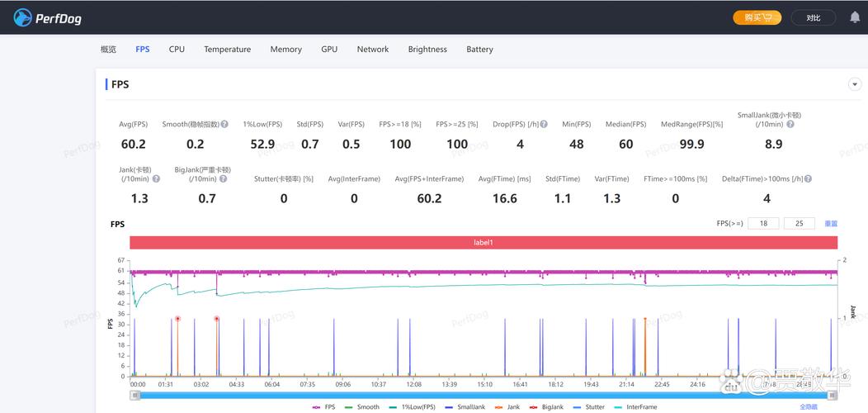Click the left timeline range handle

coord(135,396)
